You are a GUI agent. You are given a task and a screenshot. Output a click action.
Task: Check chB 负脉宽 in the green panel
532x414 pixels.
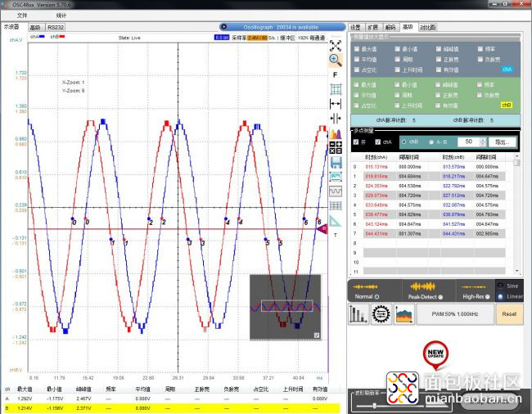[x=480, y=95]
